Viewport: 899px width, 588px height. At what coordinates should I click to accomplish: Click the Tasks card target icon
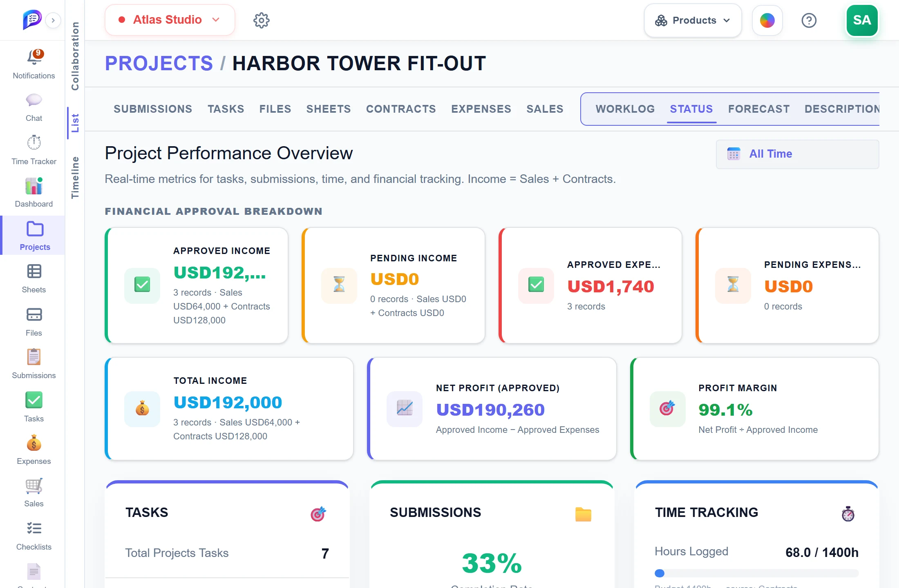[x=318, y=514]
